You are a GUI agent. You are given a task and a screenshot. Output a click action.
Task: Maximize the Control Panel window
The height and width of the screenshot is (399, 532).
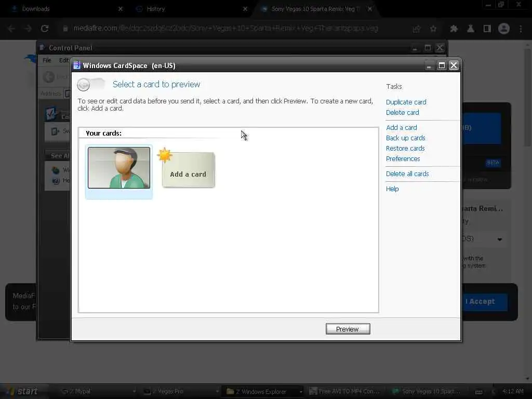tap(428, 48)
